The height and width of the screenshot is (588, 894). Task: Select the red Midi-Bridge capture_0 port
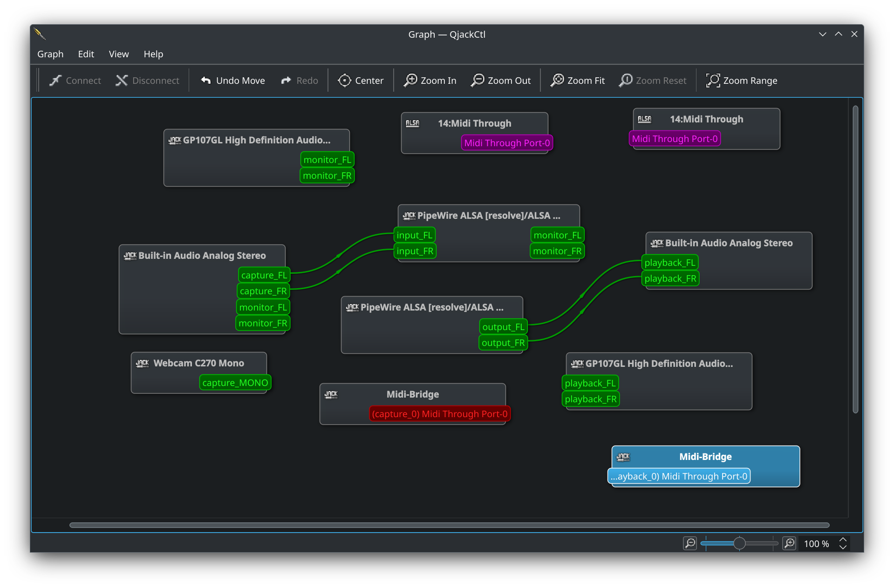tap(439, 414)
